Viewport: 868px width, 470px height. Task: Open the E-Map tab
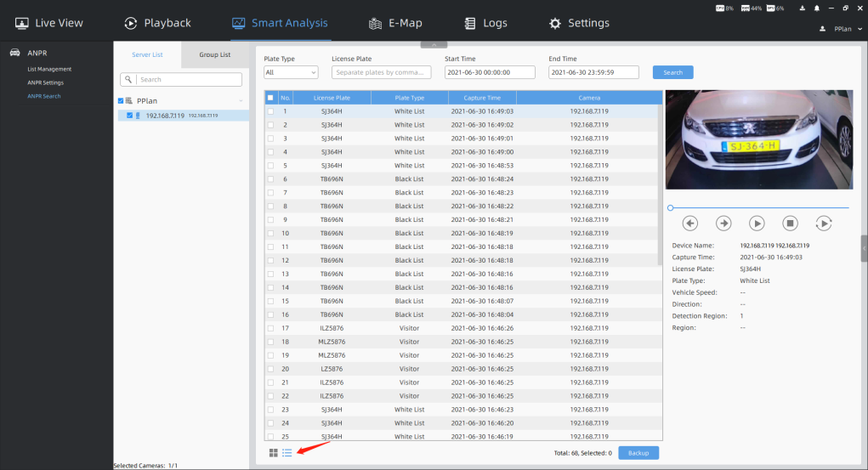[x=395, y=23]
